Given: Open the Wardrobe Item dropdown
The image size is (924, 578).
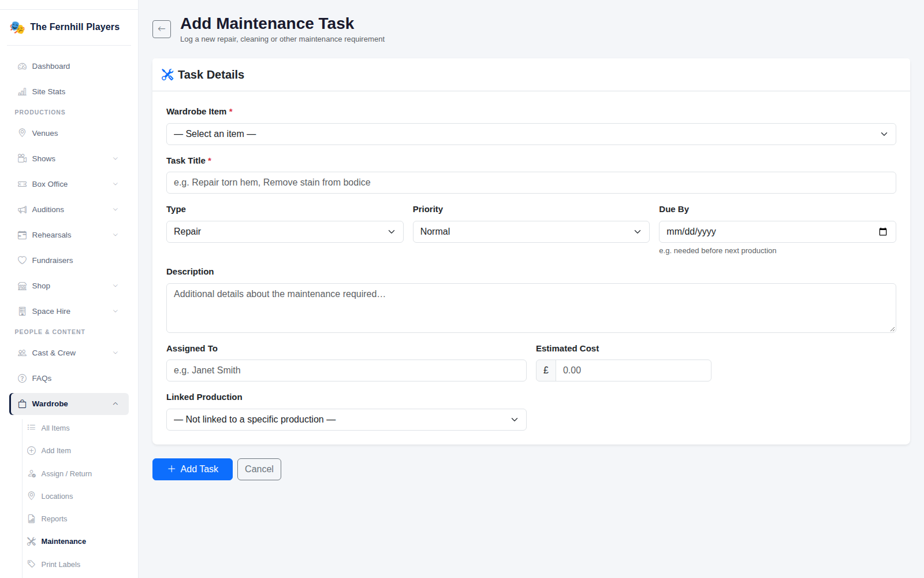Looking at the screenshot, I should (531, 134).
